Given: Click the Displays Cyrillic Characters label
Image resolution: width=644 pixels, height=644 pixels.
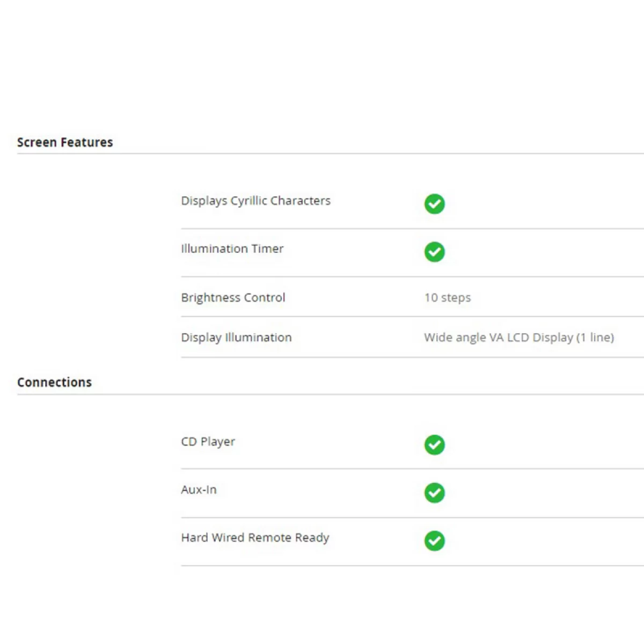Looking at the screenshot, I should click(256, 201).
